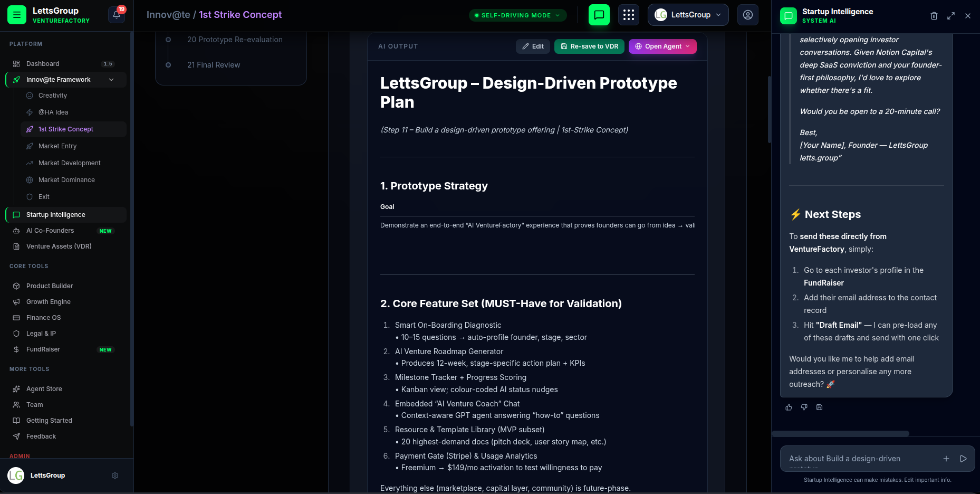Image resolution: width=980 pixels, height=494 pixels.
Task: Open Finance OS tool
Action: point(66,318)
